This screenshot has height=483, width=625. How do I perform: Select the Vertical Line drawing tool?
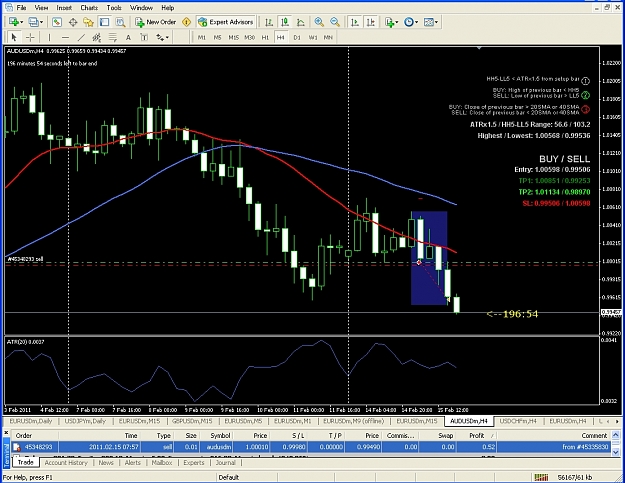coord(49,37)
